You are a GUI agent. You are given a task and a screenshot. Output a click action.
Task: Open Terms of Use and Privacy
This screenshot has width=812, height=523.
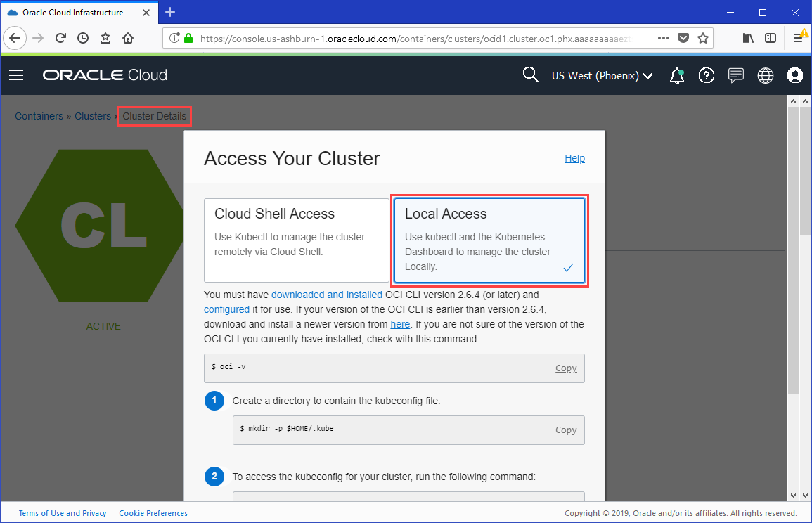(x=63, y=513)
